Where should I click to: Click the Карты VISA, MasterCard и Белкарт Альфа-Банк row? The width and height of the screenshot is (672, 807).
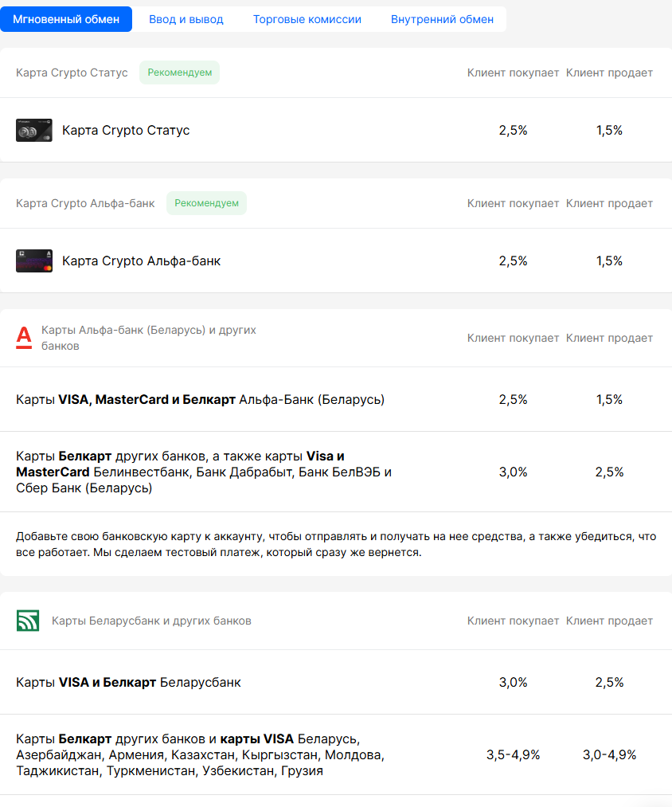[x=200, y=399]
